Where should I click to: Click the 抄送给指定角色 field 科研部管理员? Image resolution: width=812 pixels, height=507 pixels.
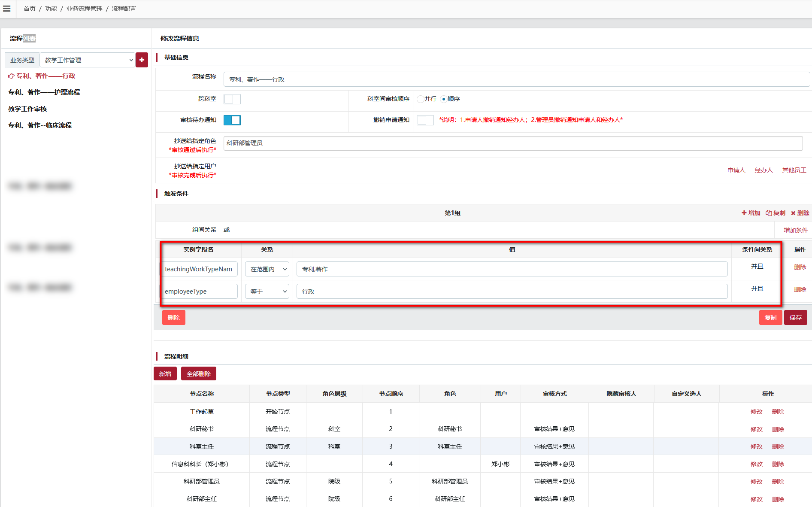513,143
